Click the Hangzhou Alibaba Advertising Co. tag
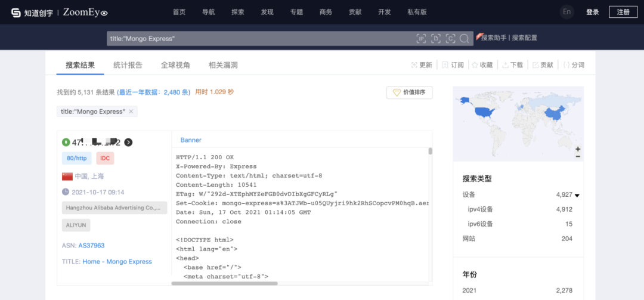This screenshot has height=300, width=644. tap(114, 208)
